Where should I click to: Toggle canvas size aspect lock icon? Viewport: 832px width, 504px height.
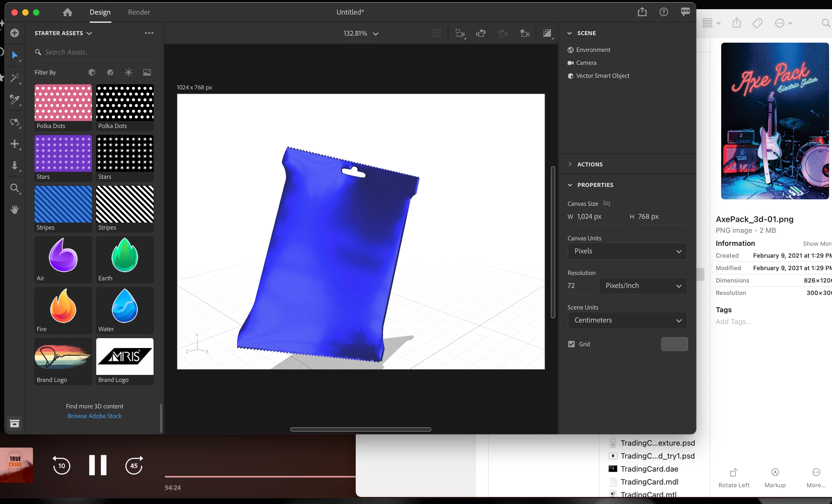pyautogui.click(x=607, y=203)
